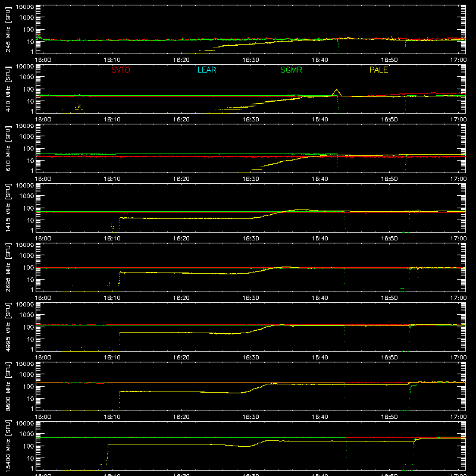Click the 16:10 tick label under 245 MHz plot
The height and width of the screenshot is (476, 476).
point(112,60)
